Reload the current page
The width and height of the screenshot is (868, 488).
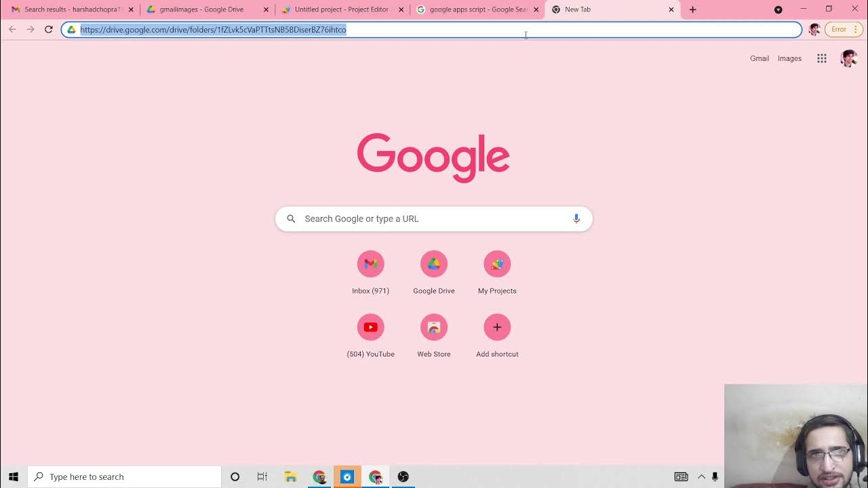[49, 29]
